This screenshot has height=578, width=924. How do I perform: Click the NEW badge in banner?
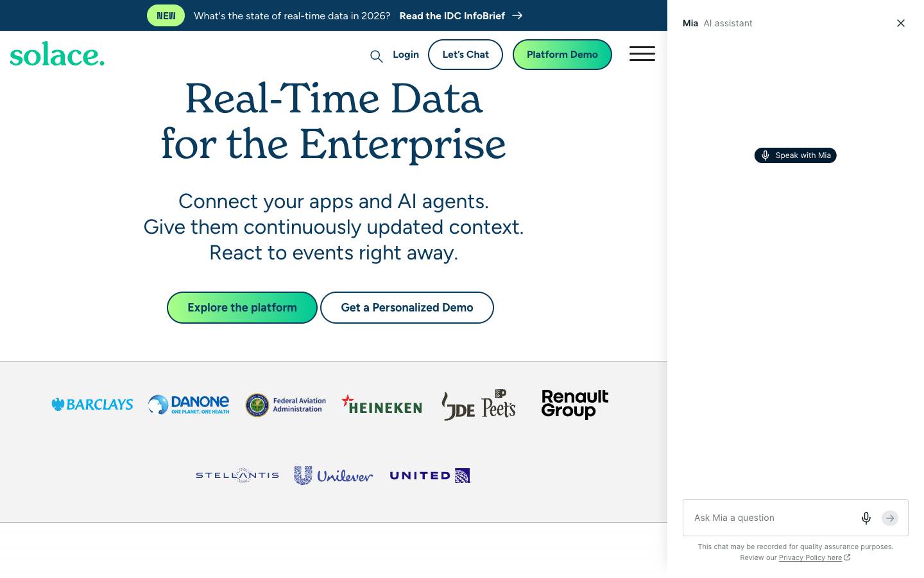click(166, 15)
